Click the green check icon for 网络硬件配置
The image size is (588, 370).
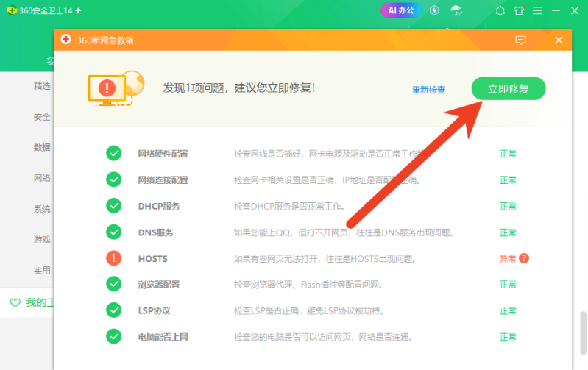pyautogui.click(x=113, y=153)
